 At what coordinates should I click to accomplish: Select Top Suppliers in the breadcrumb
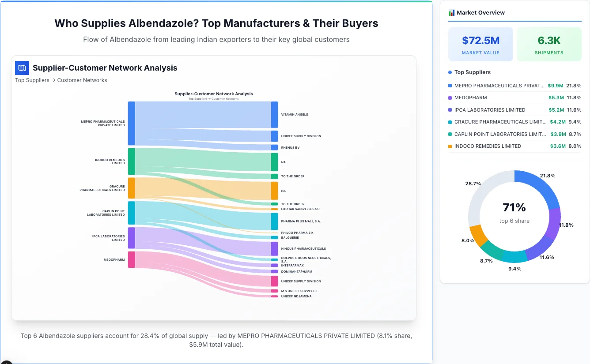[x=32, y=80]
